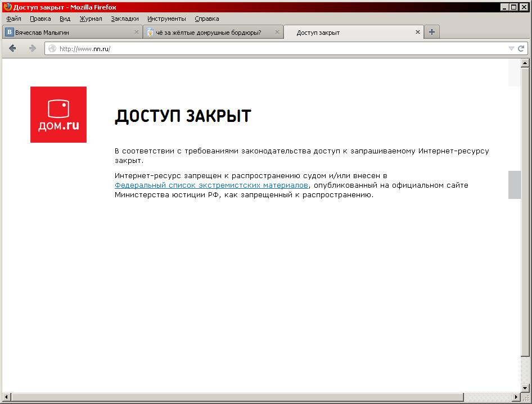Click the Forward arrow button
The height and width of the screenshot is (404, 532).
32,48
